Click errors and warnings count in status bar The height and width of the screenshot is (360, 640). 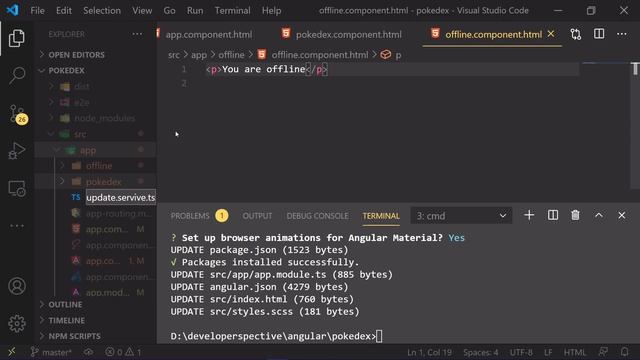coord(123,352)
